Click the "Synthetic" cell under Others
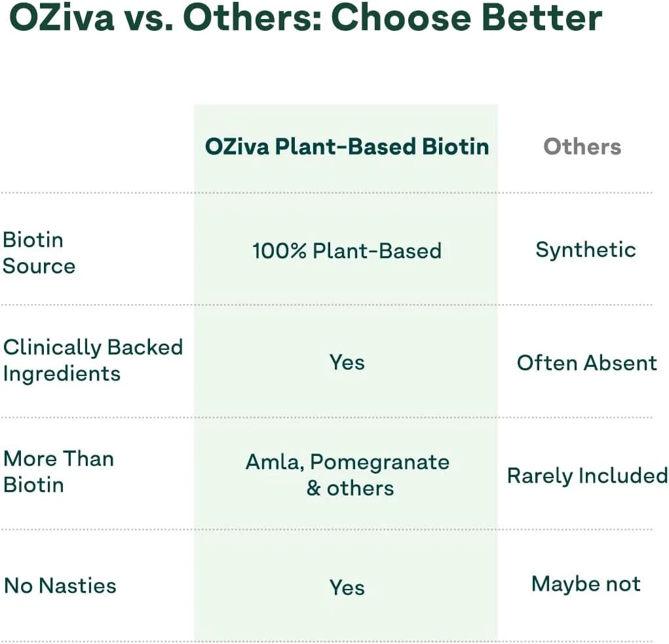The height and width of the screenshot is (644, 669). pyautogui.click(x=586, y=250)
